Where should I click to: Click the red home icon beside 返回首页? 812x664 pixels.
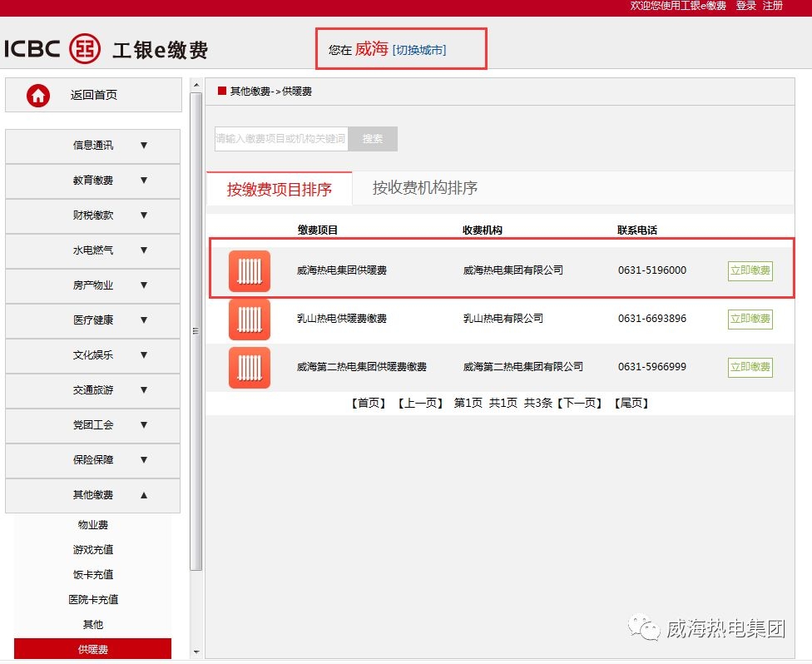[37, 95]
